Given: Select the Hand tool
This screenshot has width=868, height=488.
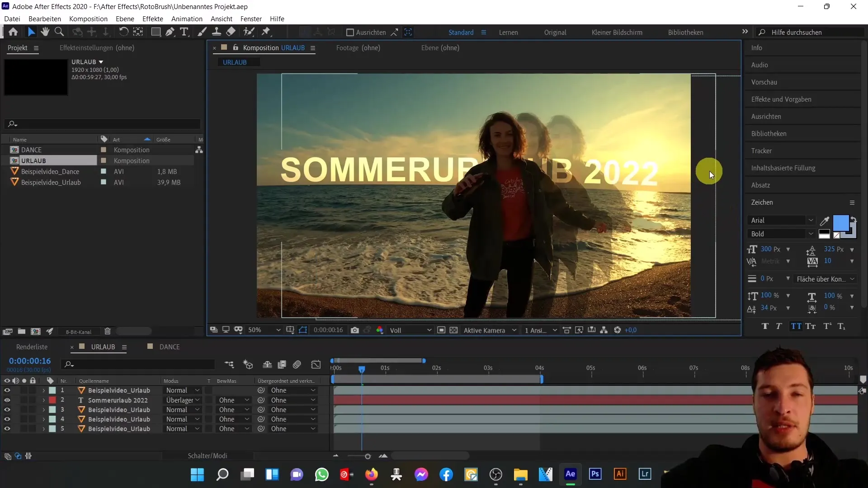Looking at the screenshot, I should pyautogui.click(x=45, y=32).
